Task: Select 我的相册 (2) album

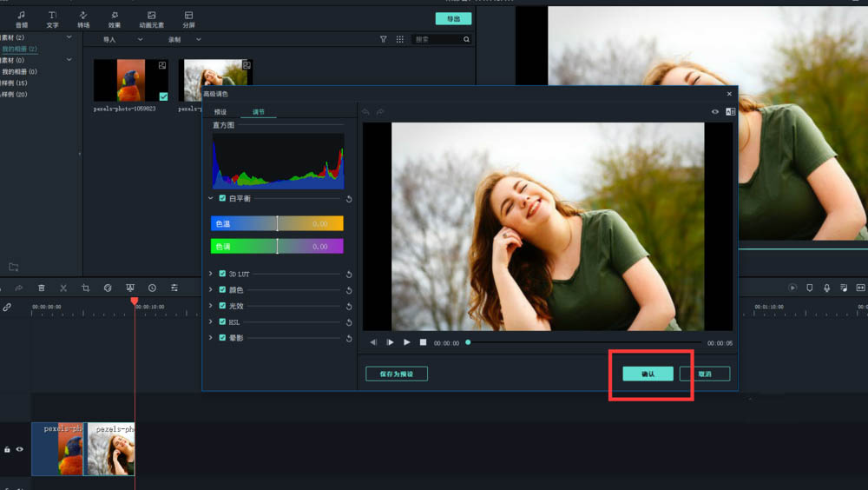Action: pyautogui.click(x=19, y=49)
